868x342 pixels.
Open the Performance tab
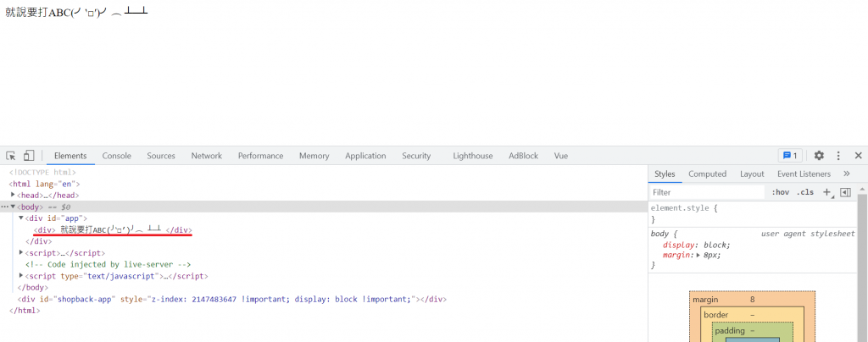point(261,156)
